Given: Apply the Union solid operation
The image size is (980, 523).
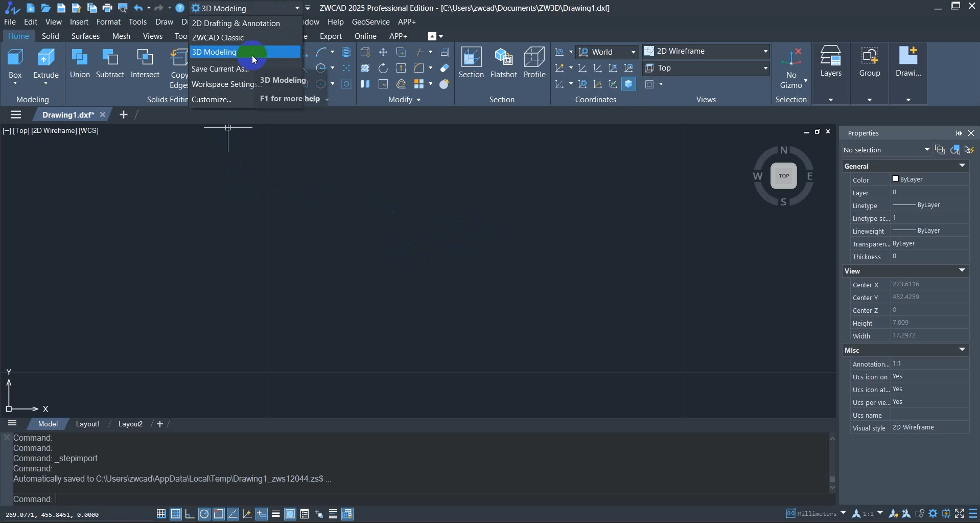Looking at the screenshot, I should point(80,64).
